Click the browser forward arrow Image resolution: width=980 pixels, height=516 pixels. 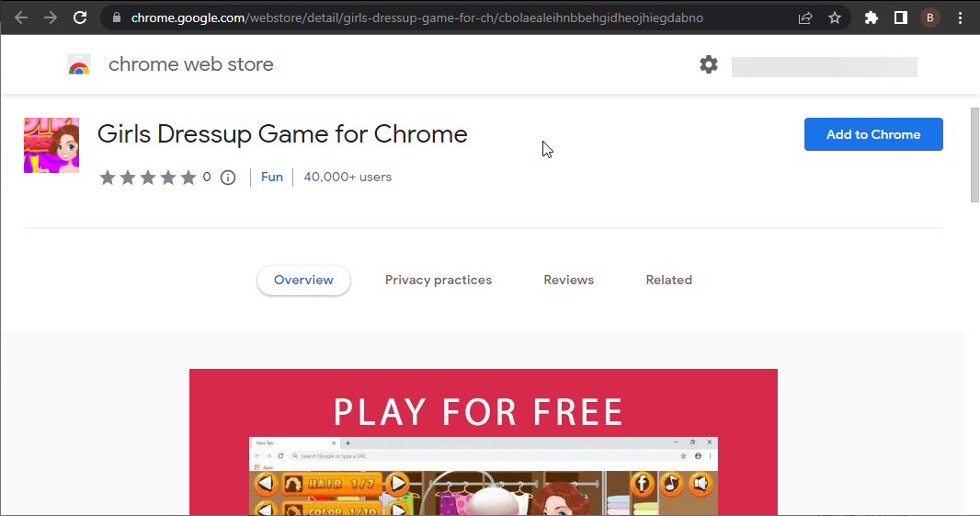point(51,17)
